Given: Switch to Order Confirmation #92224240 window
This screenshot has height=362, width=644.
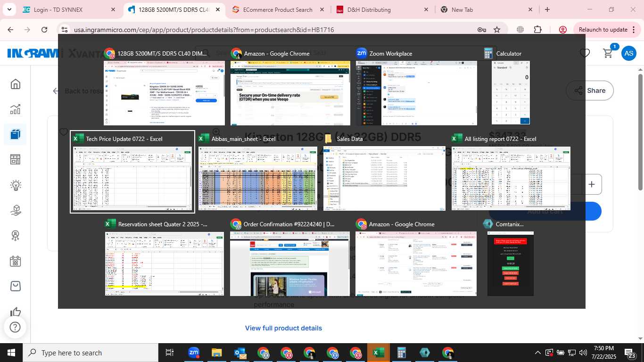Looking at the screenshot, I should click(x=290, y=258).
